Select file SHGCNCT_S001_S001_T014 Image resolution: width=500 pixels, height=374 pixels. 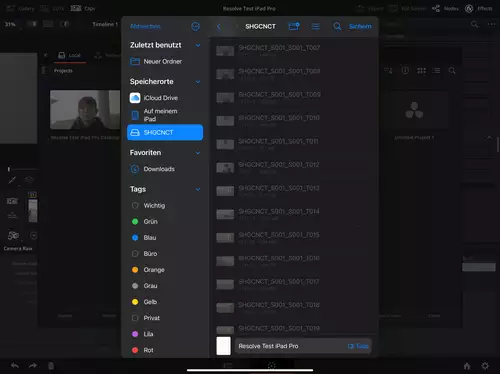[294, 214]
